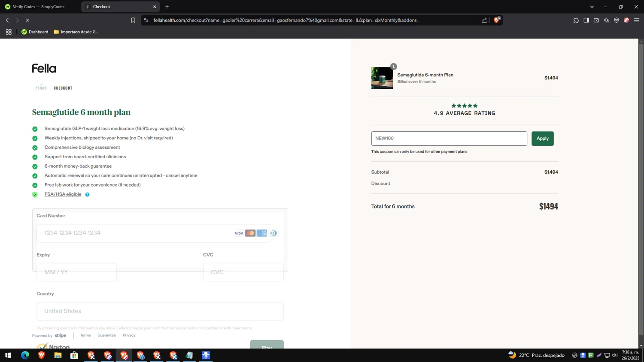Screen dimensions: 644x362
Task: Open the Brave VPN shield icon
Action: point(617,20)
